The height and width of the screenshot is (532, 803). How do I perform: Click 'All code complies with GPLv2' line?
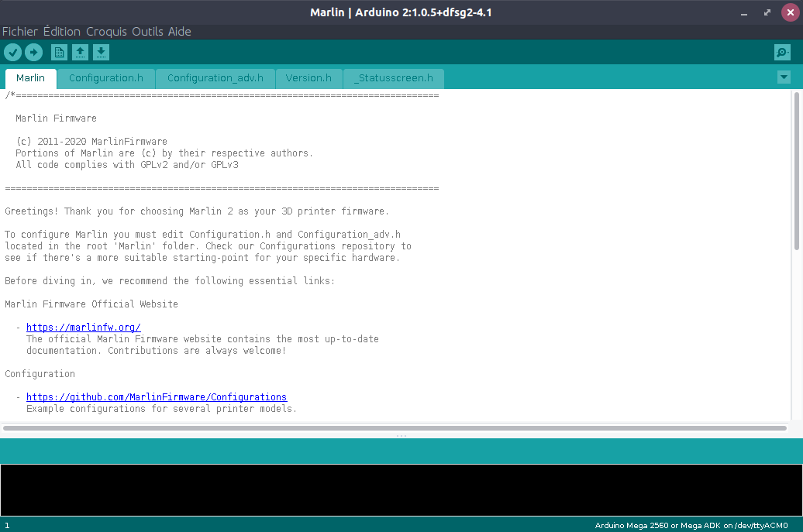point(127,165)
